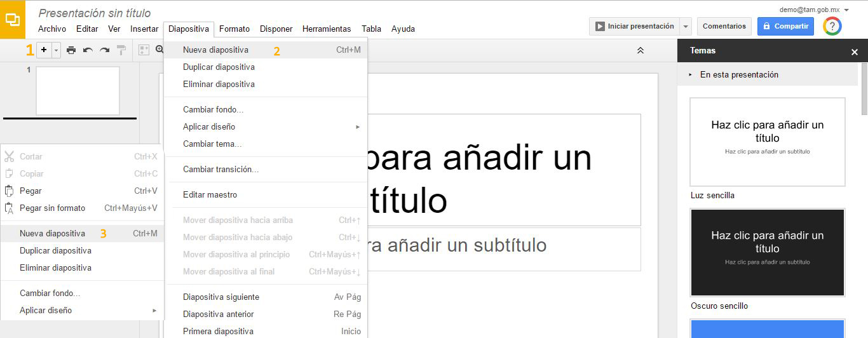Click the Pegar clipboard icon

click(9, 191)
